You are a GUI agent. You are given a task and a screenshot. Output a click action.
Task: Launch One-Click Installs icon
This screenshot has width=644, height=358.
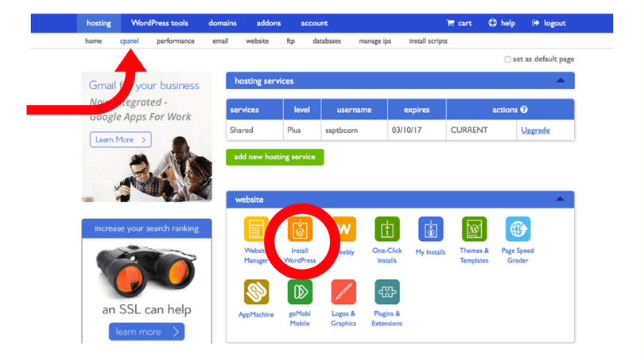tap(387, 229)
